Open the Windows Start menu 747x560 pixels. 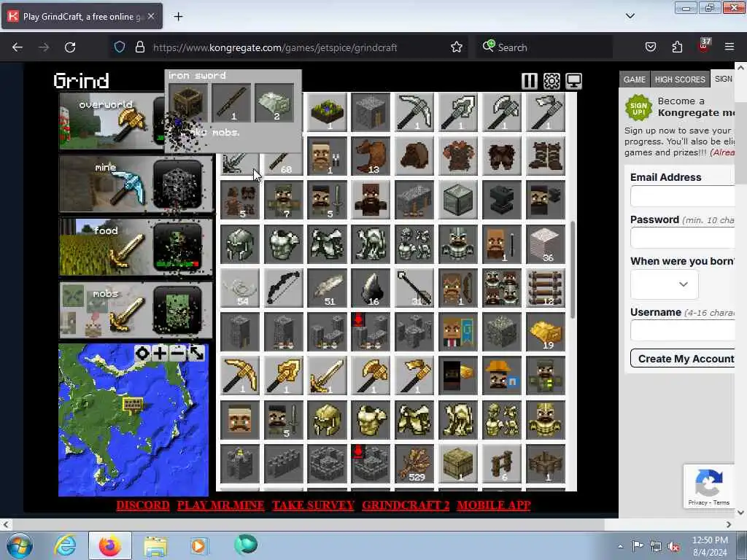coord(19,545)
